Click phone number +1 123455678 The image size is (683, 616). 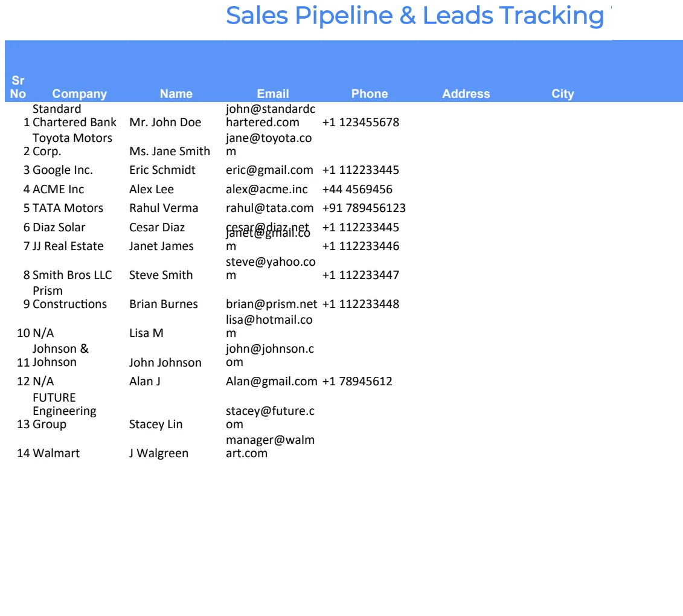361,123
